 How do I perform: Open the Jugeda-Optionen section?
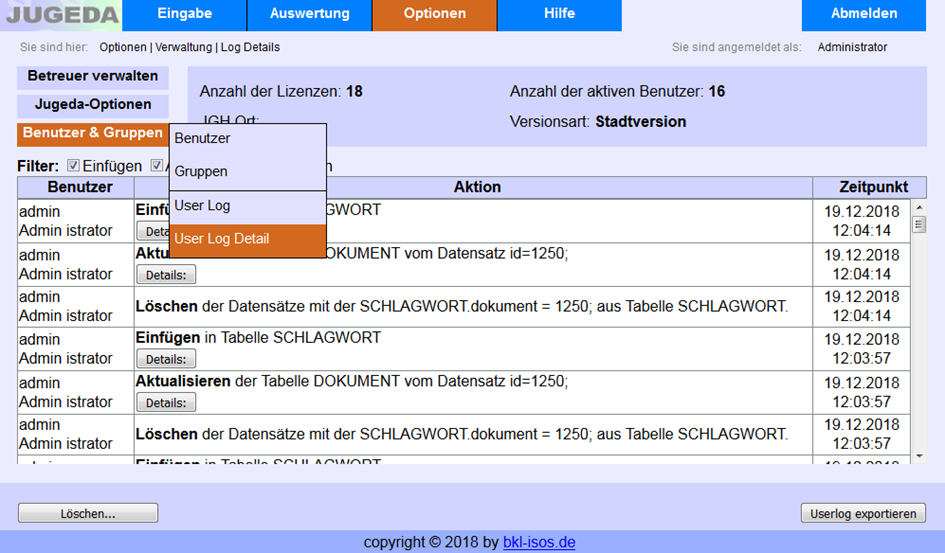[x=93, y=105]
